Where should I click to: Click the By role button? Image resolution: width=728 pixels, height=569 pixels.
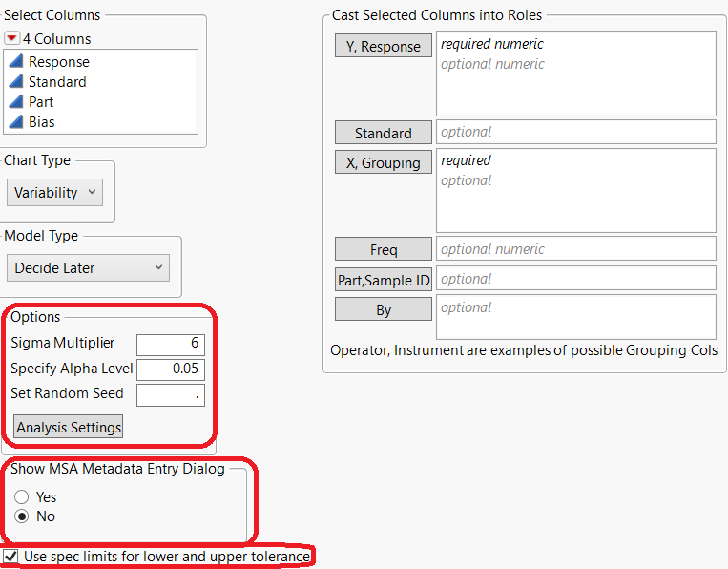coord(384,309)
